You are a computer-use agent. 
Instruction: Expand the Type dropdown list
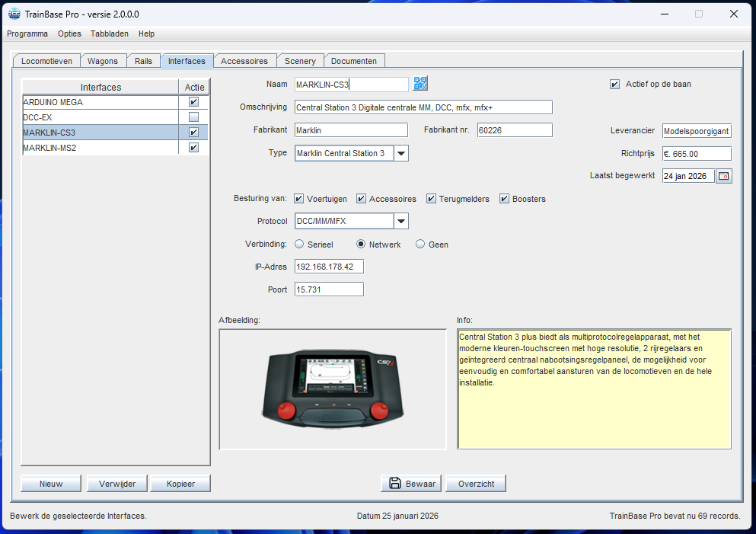tap(401, 153)
